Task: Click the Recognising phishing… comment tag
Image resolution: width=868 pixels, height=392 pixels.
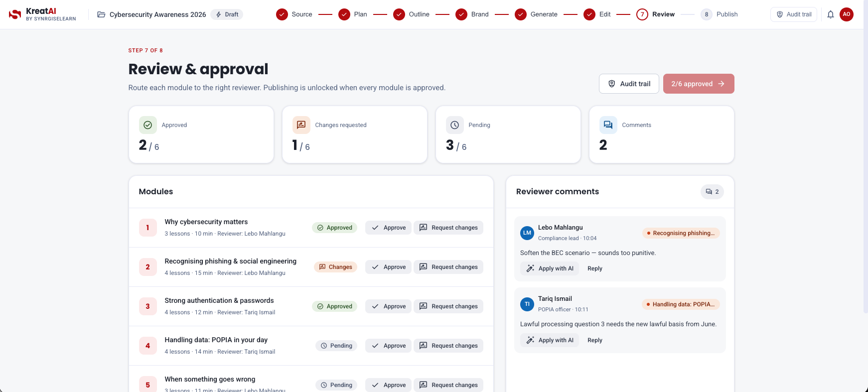Action: (681, 233)
